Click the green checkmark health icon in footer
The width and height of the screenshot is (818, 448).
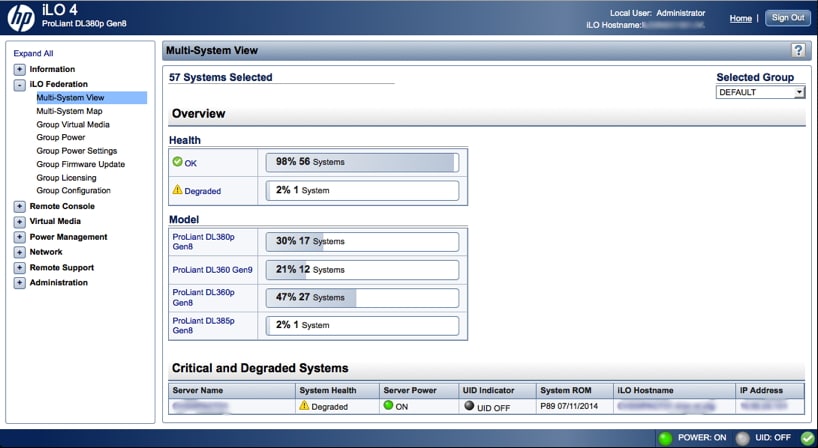click(808, 438)
